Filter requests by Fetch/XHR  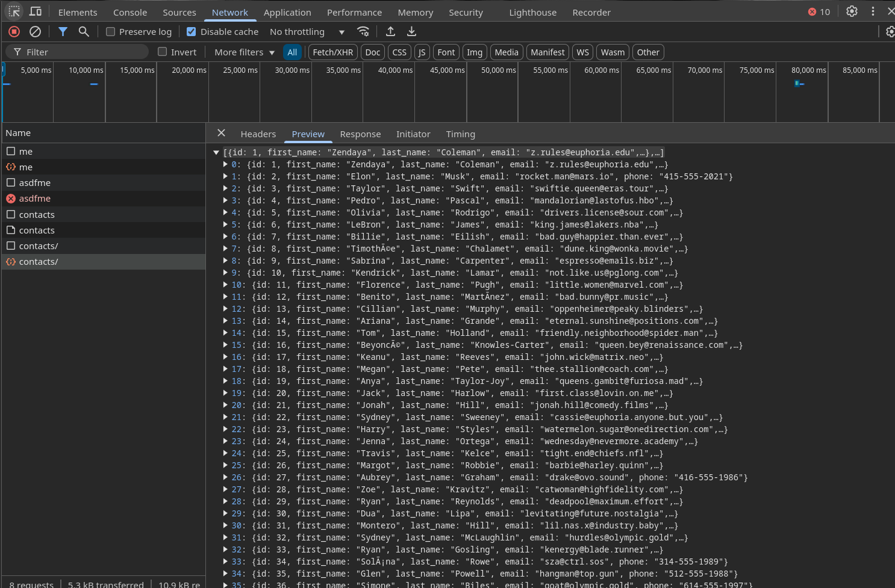332,52
